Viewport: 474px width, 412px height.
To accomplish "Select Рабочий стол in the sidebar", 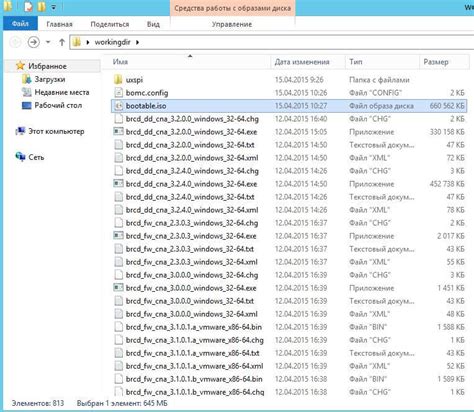I will [x=58, y=105].
